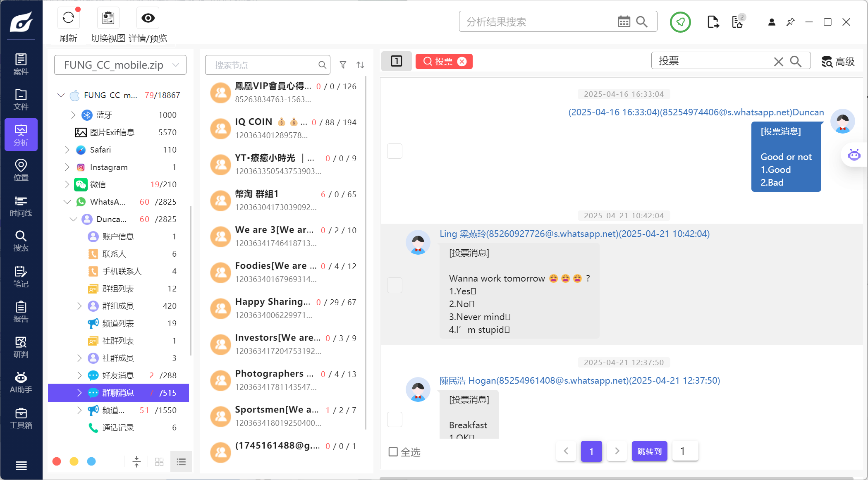Open the AI Assistant (AI助手) sidebar icon

(x=21, y=382)
